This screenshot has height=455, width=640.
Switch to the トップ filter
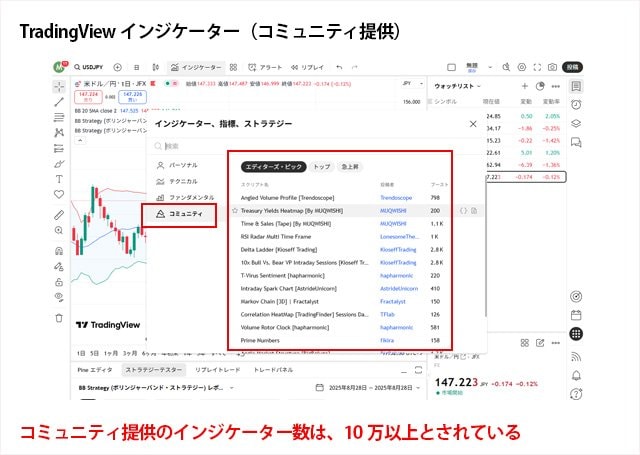coord(322,166)
